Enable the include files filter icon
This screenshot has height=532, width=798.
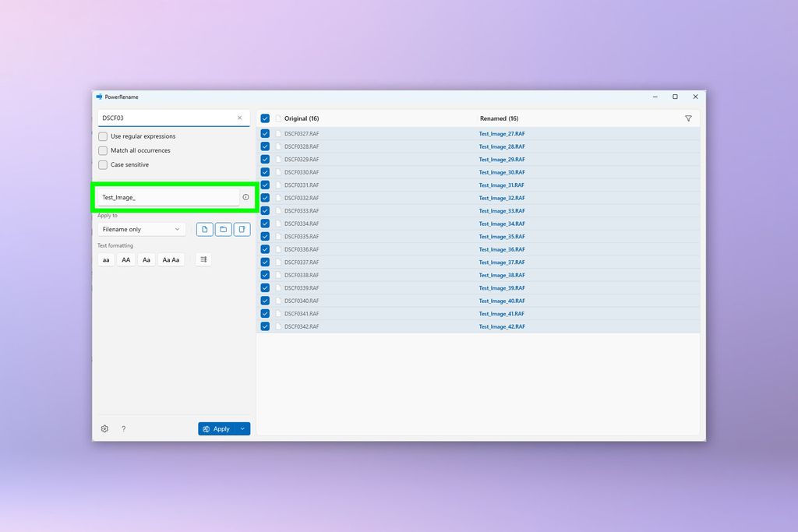[205, 229]
